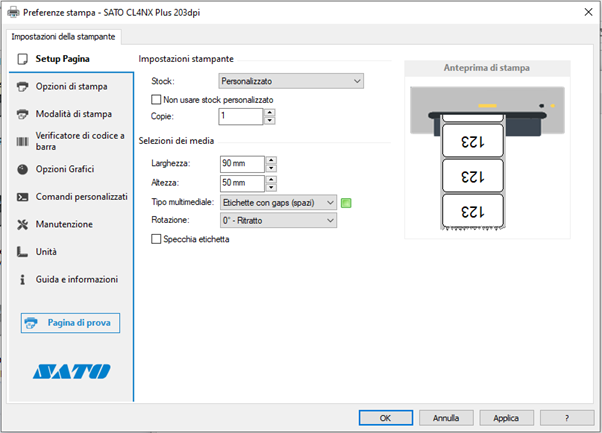Open the Rotazione dropdown
This screenshot has height=433, width=602.
(278, 220)
